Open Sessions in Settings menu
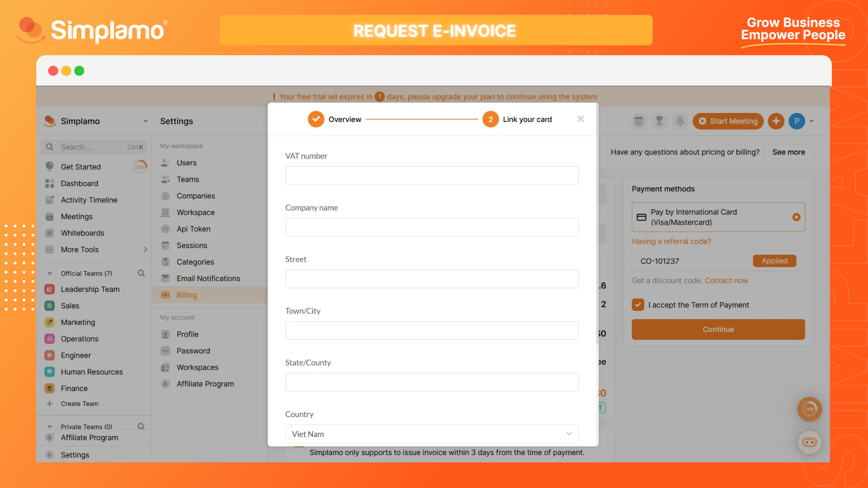Viewport: 868px width, 488px height. pyautogui.click(x=192, y=245)
